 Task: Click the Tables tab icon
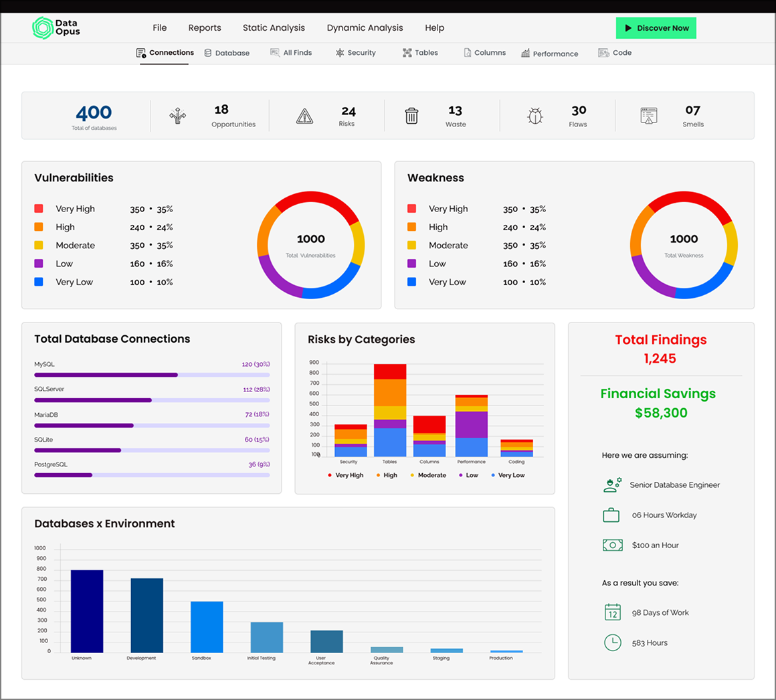(x=407, y=53)
